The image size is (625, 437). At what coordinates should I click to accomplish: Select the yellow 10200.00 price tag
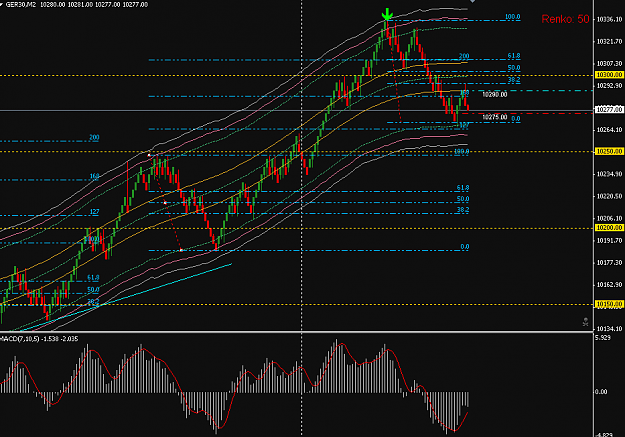609,227
